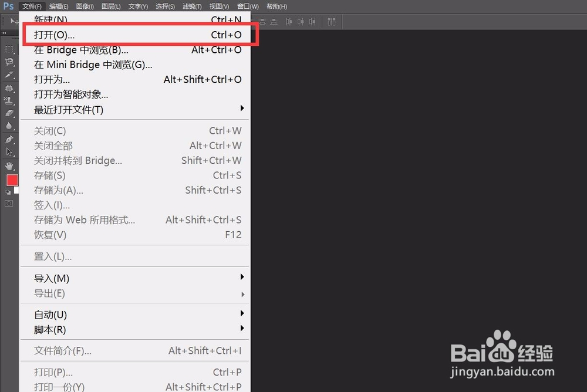This screenshot has width=587, height=392.
Task: Choose 在 Mini Bridge 中浏览(G)...
Action: tap(135, 65)
